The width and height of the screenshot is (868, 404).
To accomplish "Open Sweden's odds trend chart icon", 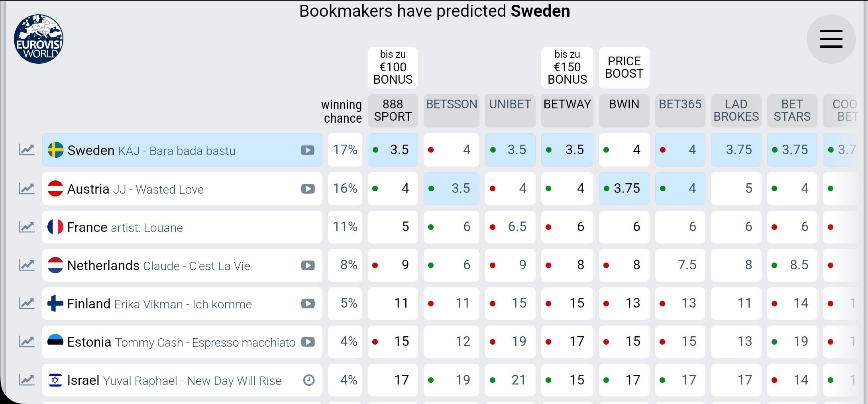I will [x=27, y=150].
